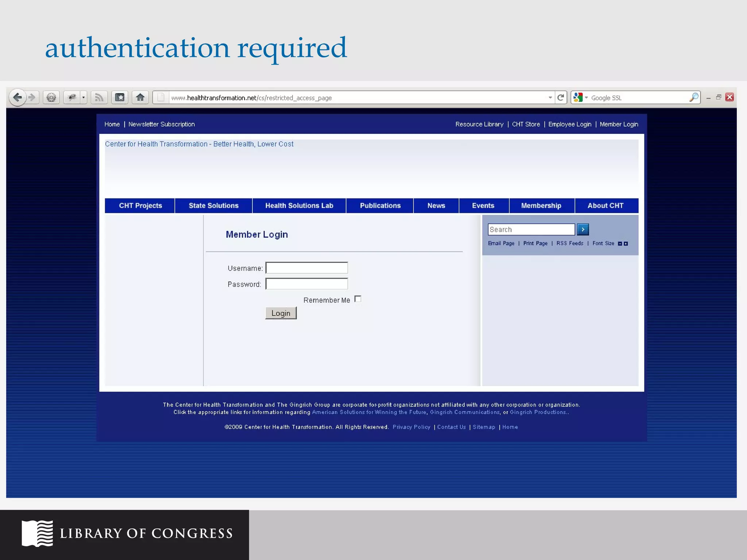The height and width of the screenshot is (560, 747).
Task: Open the gear settings icon in toolbar
Action: tap(51, 97)
